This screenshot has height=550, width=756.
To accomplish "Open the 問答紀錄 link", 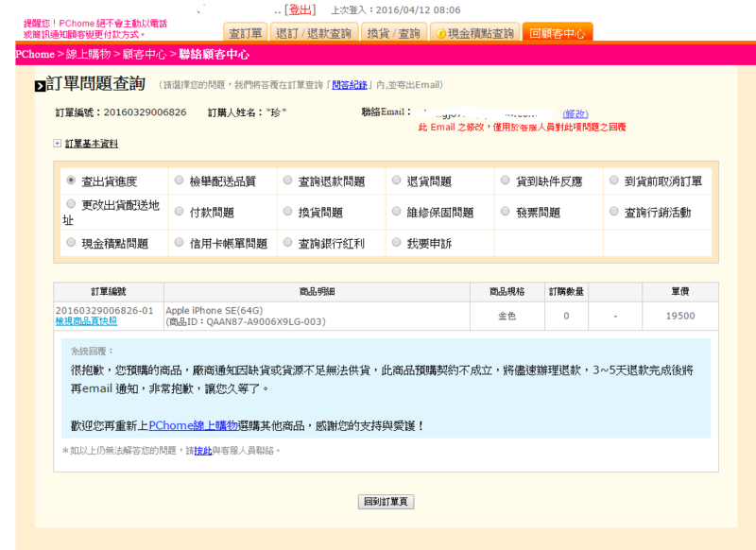I will 350,85.
